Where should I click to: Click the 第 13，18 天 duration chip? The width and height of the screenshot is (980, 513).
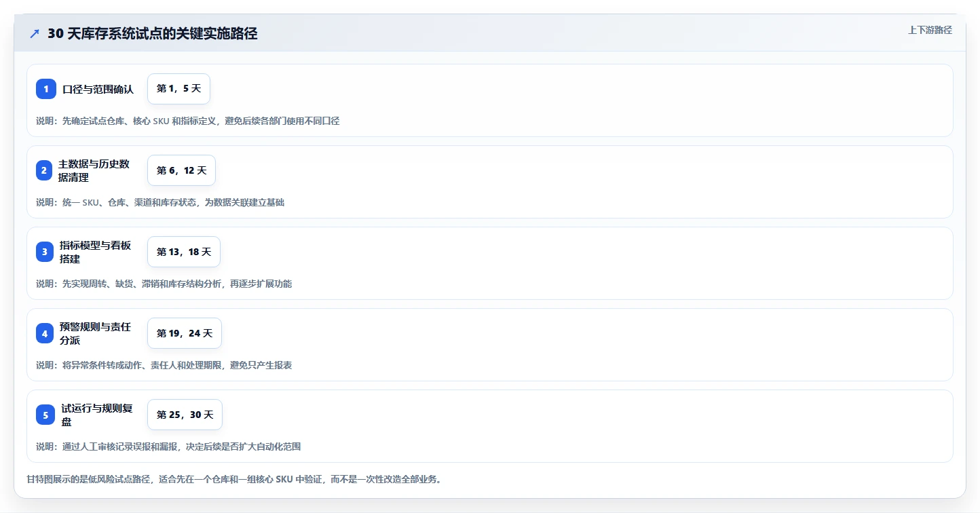(x=184, y=252)
